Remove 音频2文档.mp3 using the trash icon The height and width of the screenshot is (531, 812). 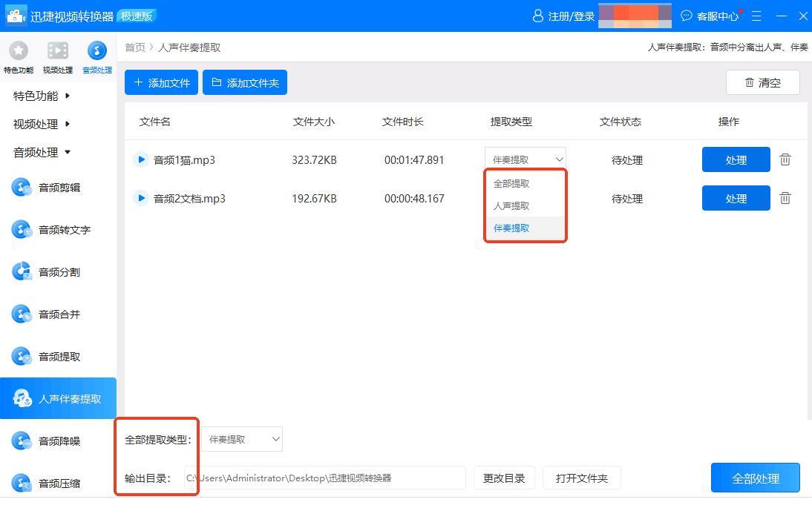[x=785, y=198]
